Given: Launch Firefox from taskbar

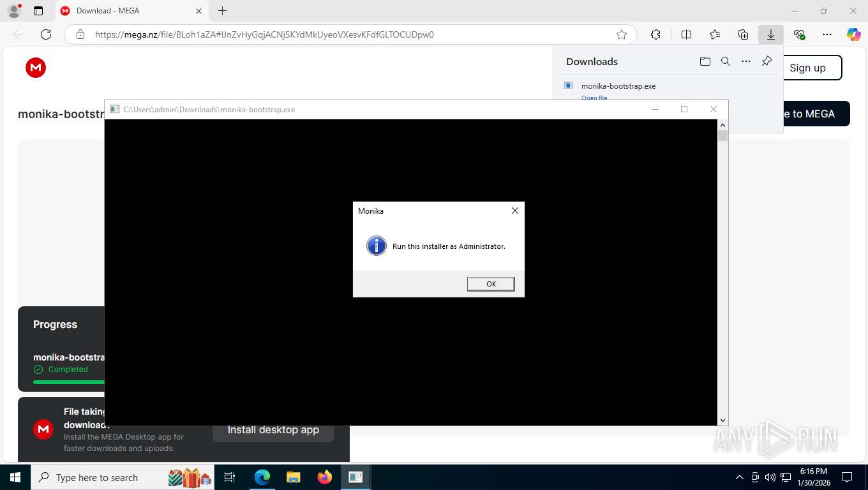Looking at the screenshot, I should click(325, 477).
